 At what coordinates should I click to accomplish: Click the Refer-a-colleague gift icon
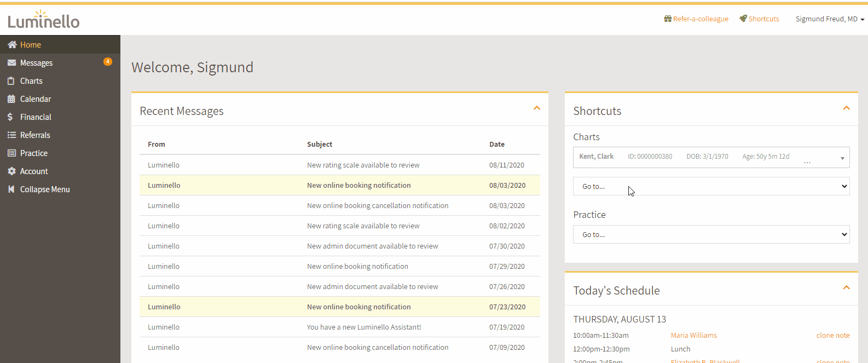(668, 19)
